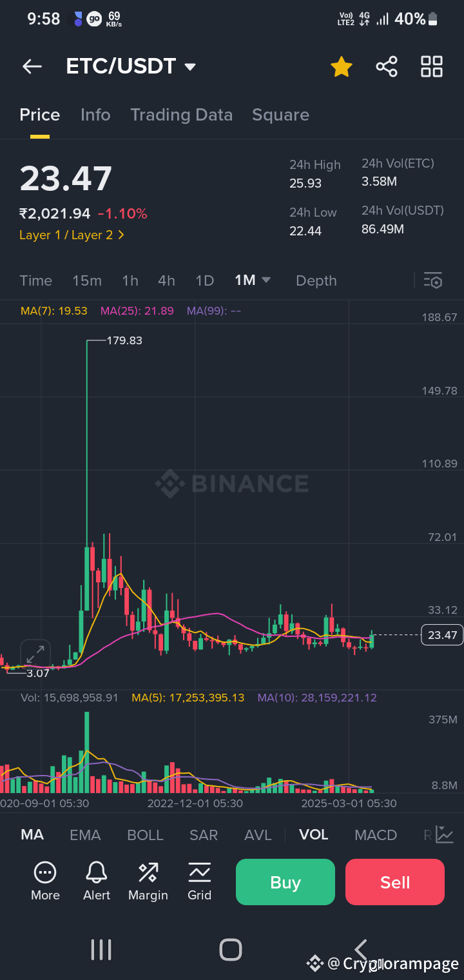Switch to the Square tab
The width and height of the screenshot is (464, 980).
point(280,115)
